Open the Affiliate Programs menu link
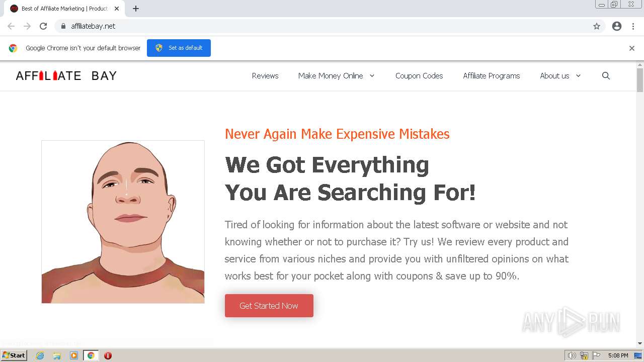644x362 pixels. [492, 76]
